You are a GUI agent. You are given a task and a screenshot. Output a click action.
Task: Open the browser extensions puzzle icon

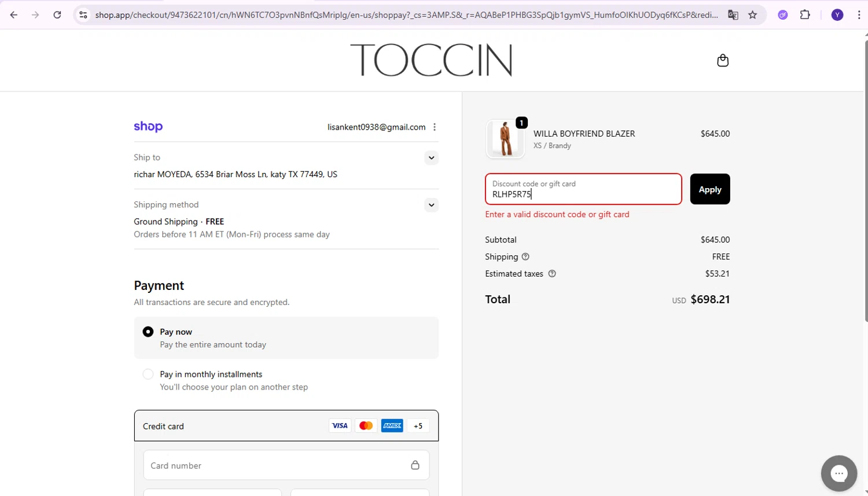tap(805, 15)
